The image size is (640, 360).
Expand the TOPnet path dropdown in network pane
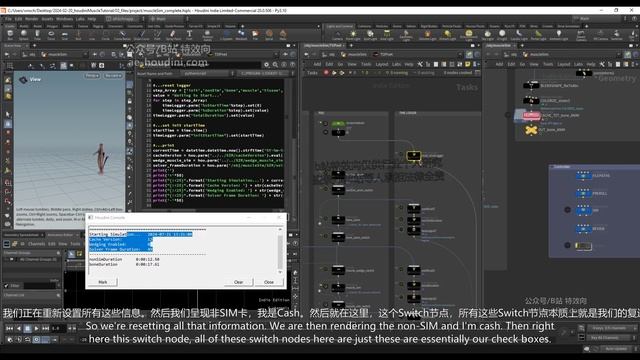tap(460, 54)
